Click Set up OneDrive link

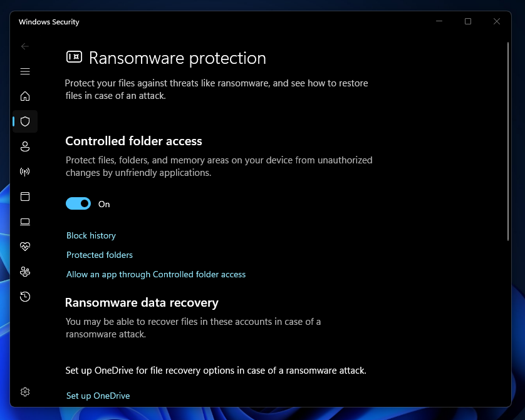coord(98,396)
